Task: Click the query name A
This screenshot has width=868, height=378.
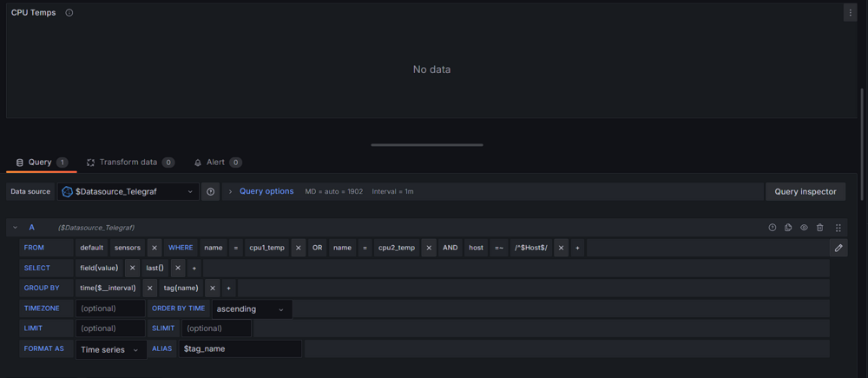Action: point(31,228)
